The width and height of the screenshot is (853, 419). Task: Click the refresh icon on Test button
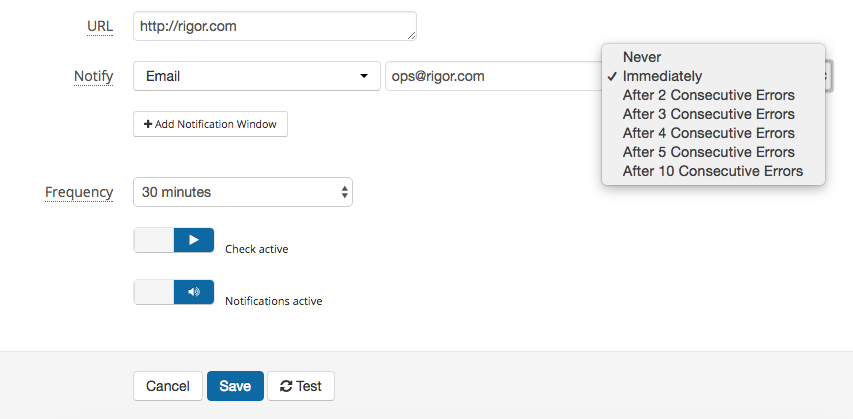[x=286, y=386]
